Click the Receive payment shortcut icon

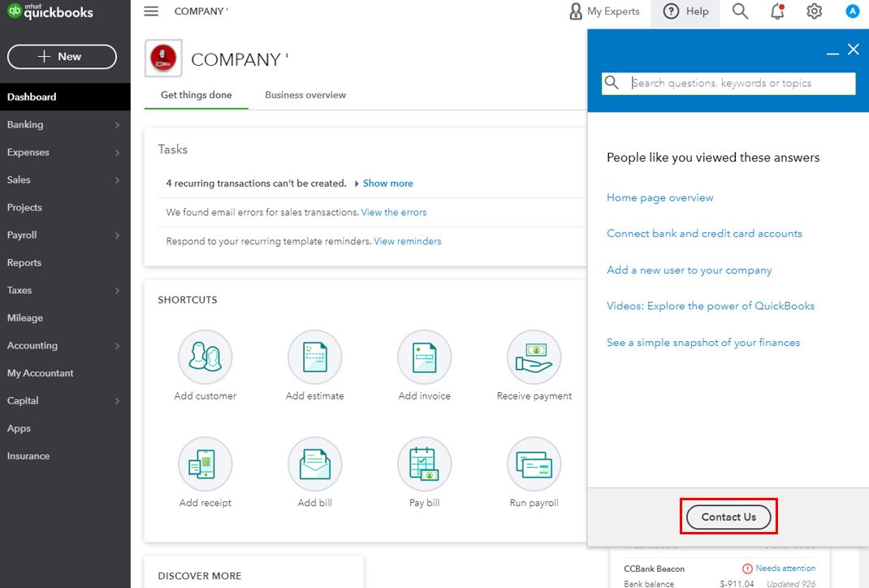tap(534, 357)
